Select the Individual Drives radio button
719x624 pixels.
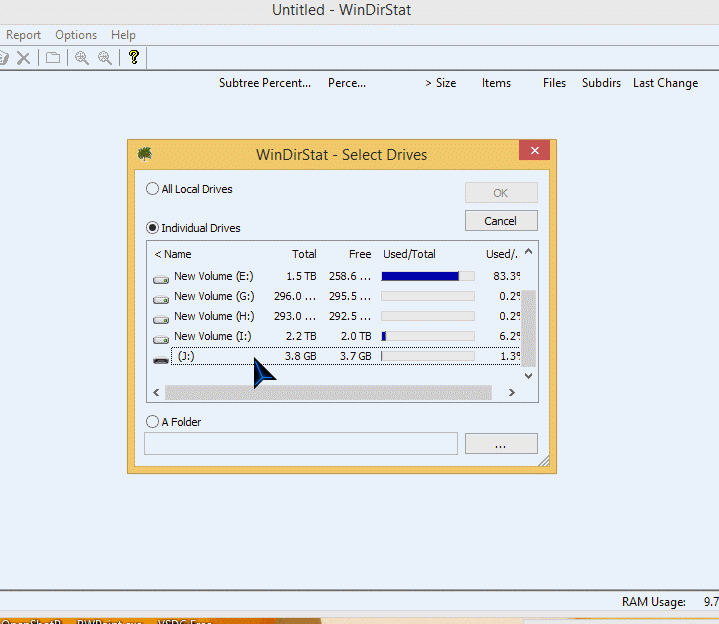click(152, 228)
